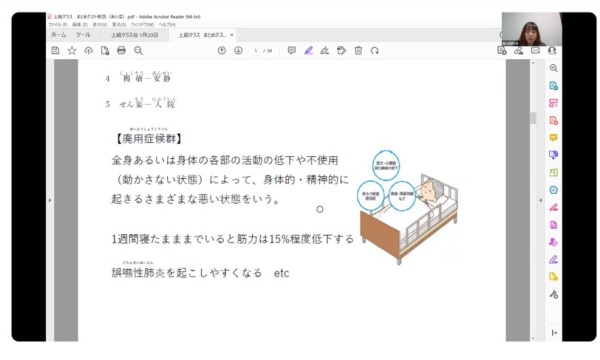Open the yellow comment tool in sidebar
The height and width of the screenshot is (360, 600).
[x=553, y=138]
